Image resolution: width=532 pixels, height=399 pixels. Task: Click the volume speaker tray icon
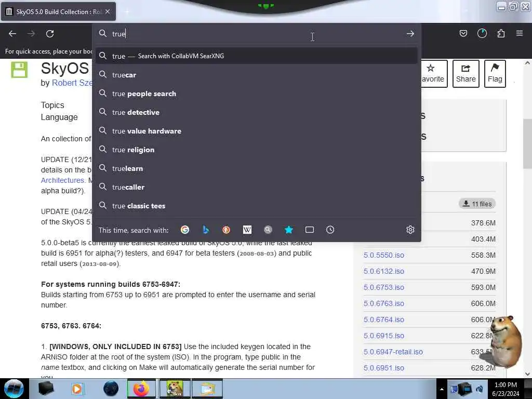pos(480,389)
